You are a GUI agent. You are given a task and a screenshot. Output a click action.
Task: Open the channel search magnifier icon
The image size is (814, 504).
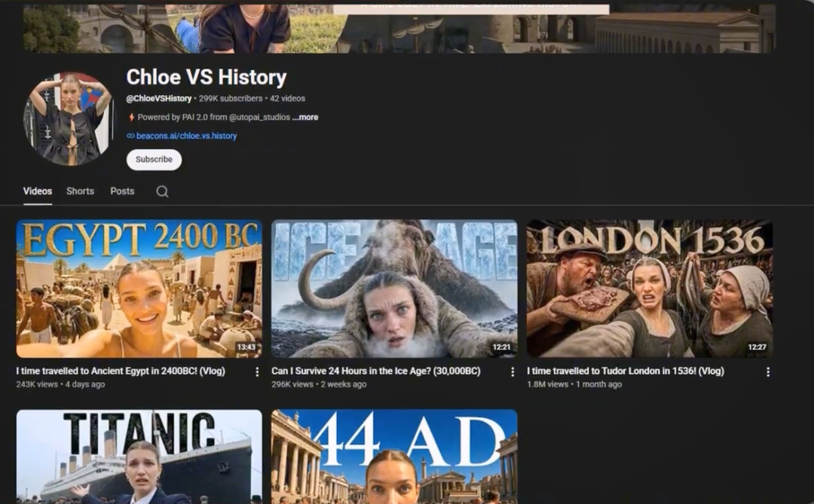tap(162, 191)
